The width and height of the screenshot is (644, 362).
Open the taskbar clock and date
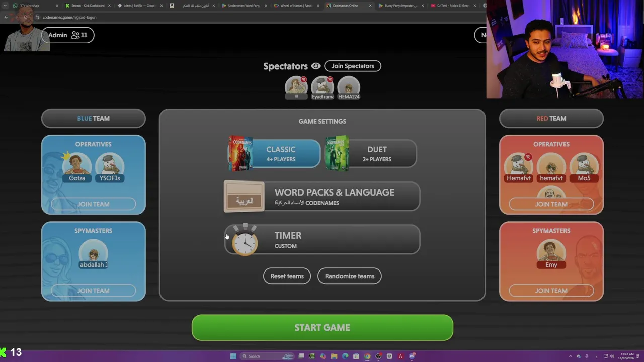(x=626, y=356)
